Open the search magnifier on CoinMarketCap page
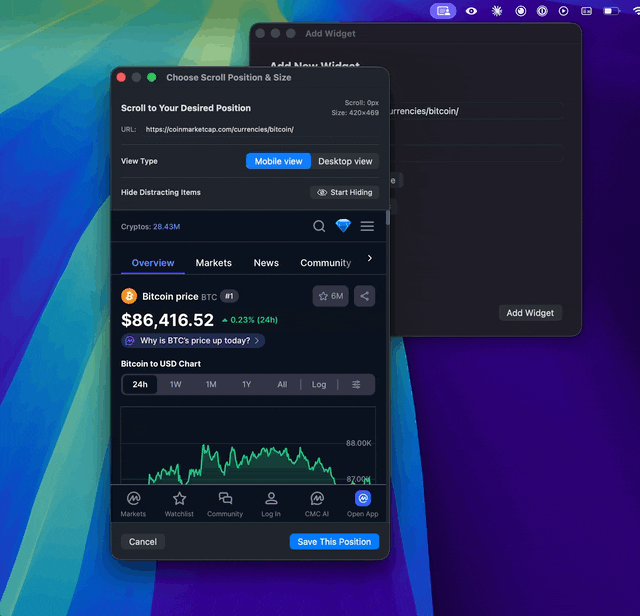640x616 pixels. point(319,226)
